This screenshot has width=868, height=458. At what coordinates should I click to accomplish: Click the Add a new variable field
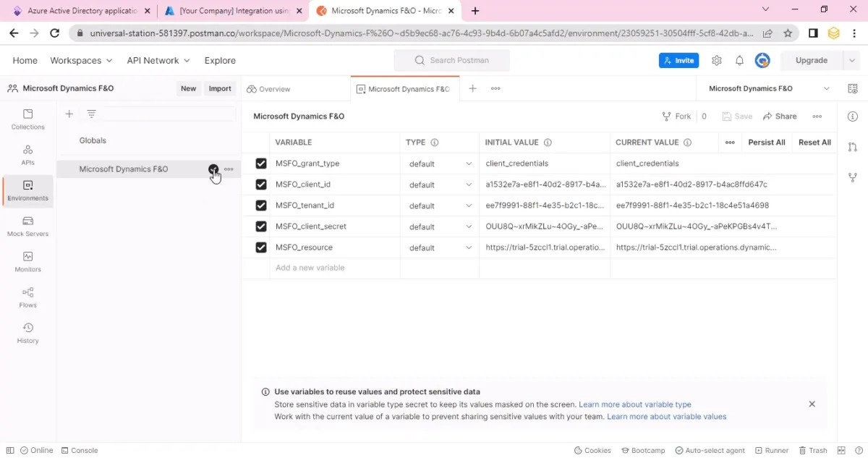point(321,268)
